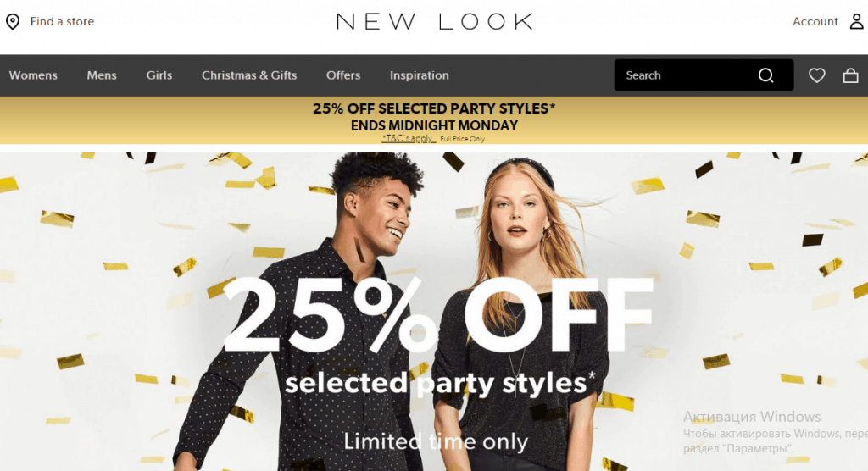
Task: Open the Christmas & Gifts menu
Action: tap(249, 75)
